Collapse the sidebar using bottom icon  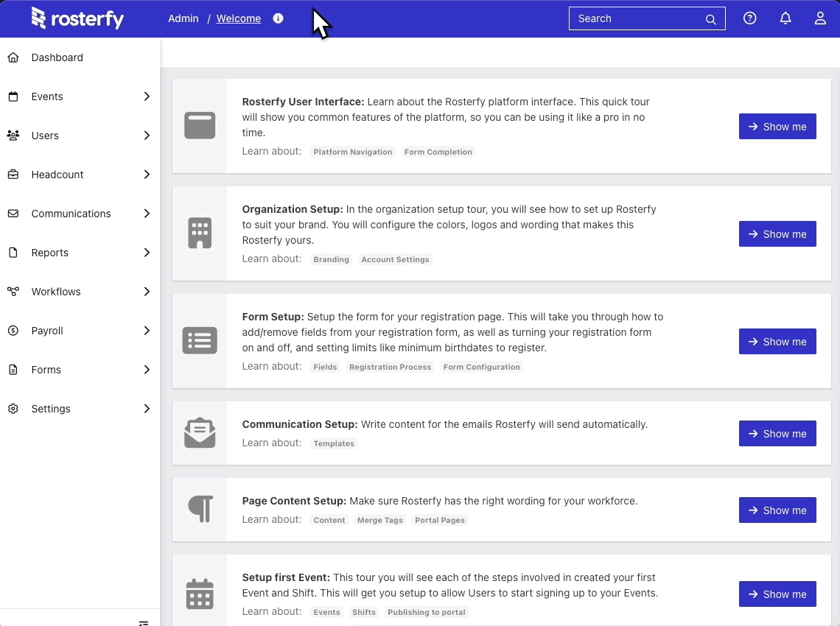(x=144, y=623)
